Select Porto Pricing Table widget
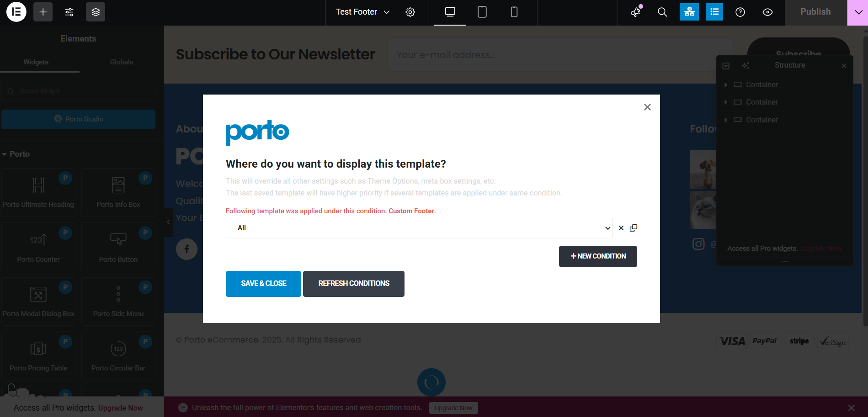The height and width of the screenshot is (417, 868). [x=38, y=356]
